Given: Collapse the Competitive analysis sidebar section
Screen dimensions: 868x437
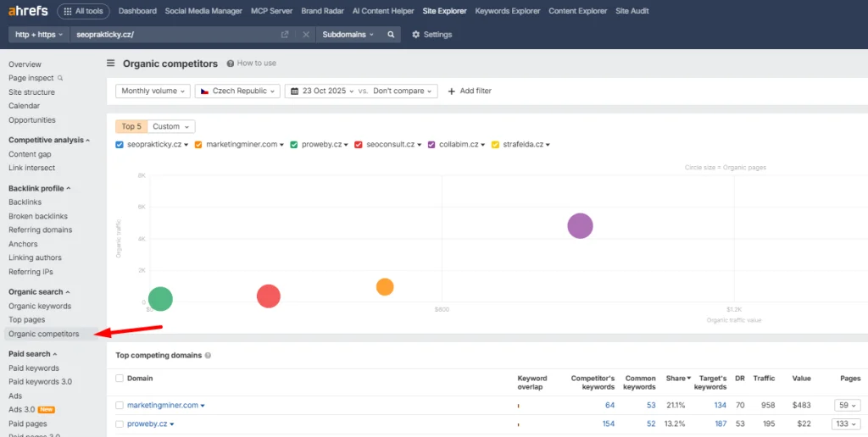Looking at the screenshot, I should point(48,140).
